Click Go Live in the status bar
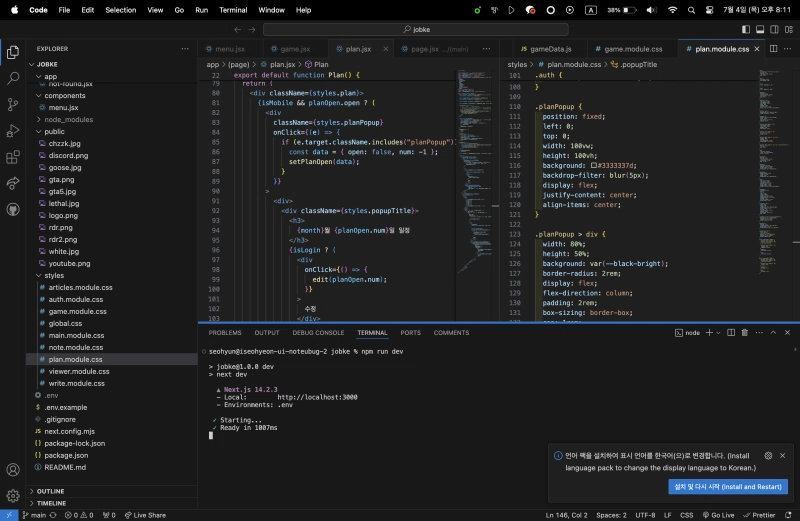The width and height of the screenshot is (800, 521). [x=718, y=515]
